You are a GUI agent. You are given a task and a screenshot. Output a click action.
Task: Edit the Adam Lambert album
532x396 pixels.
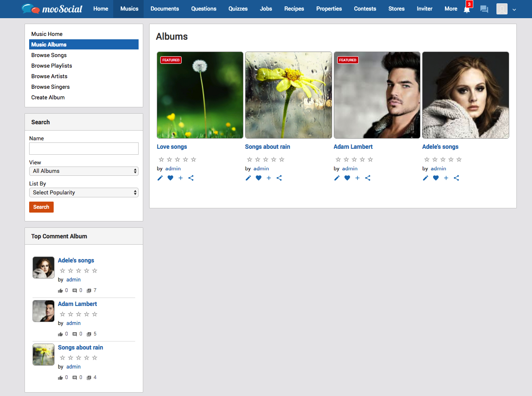pos(337,178)
